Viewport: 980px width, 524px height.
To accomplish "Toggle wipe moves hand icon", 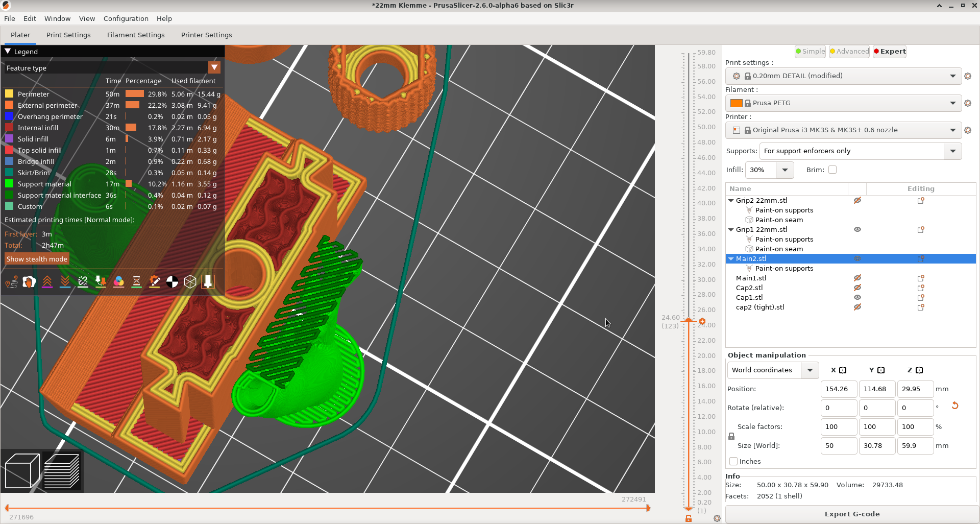I will pos(30,281).
